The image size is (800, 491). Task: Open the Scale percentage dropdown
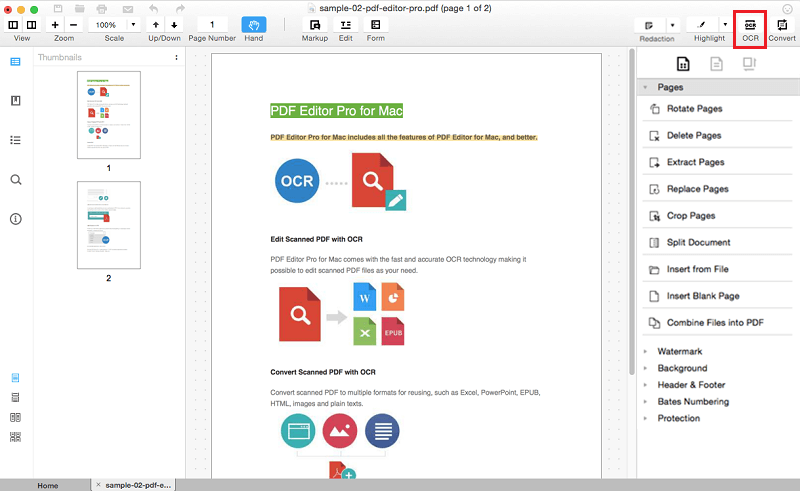(134, 24)
